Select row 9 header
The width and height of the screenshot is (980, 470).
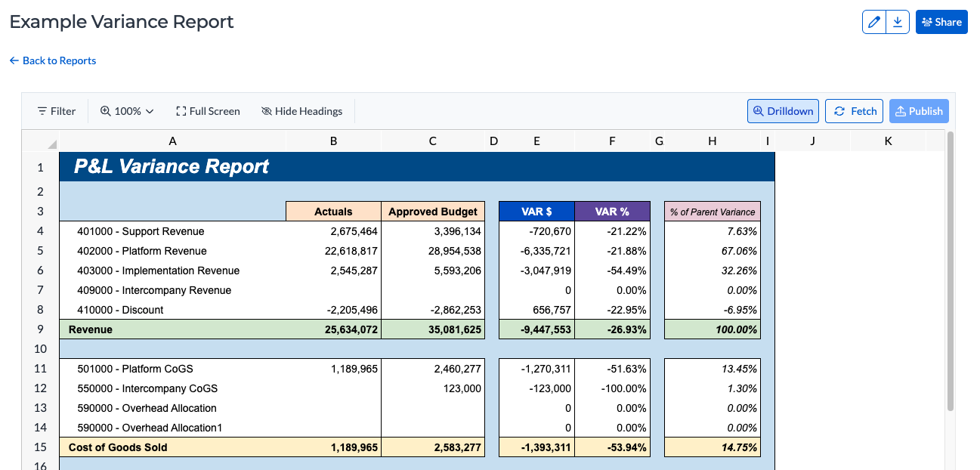click(40, 329)
